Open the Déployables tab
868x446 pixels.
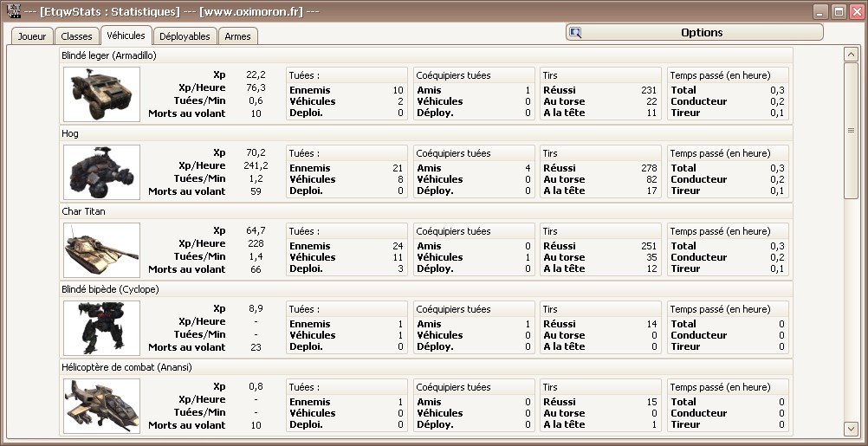185,36
